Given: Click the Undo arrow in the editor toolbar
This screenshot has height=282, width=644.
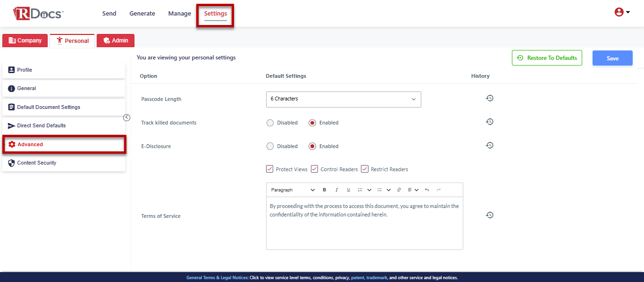Looking at the screenshot, I should [x=427, y=190].
